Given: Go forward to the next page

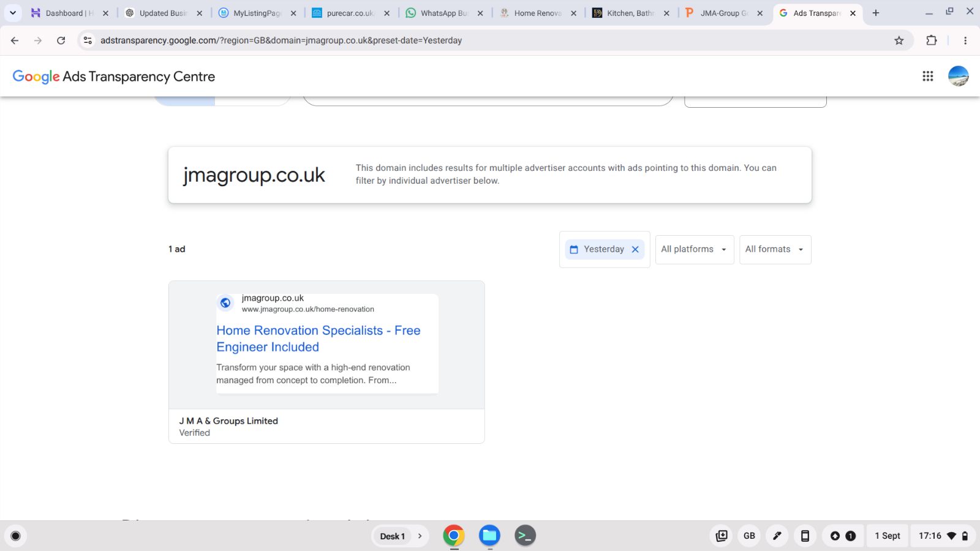Looking at the screenshot, I should coord(38,40).
